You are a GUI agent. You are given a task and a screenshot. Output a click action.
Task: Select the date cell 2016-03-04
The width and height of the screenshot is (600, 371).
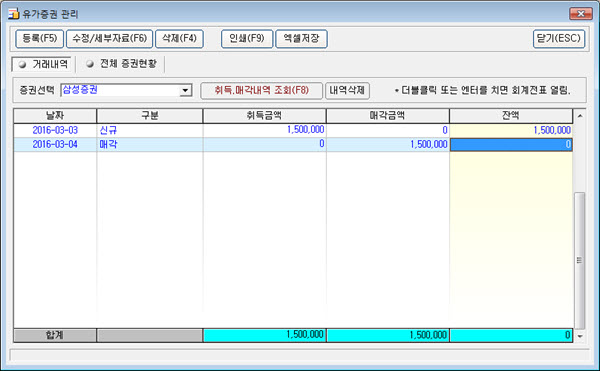pos(55,145)
